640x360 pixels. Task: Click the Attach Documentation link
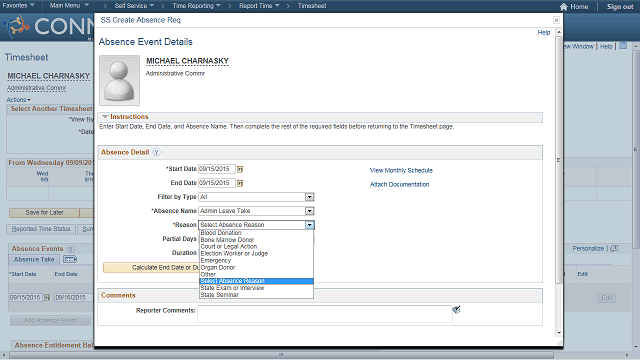(x=400, y=184)
